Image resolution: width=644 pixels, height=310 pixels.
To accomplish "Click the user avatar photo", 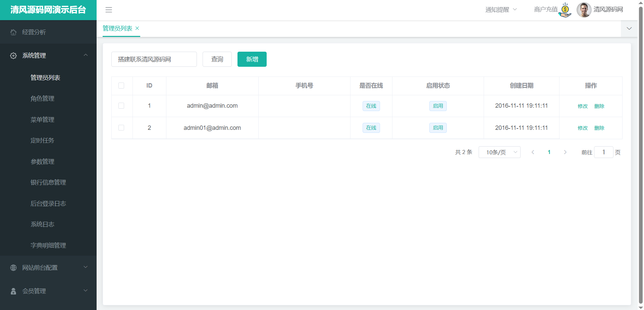I will pyautogui.click(x=584, y=10).
